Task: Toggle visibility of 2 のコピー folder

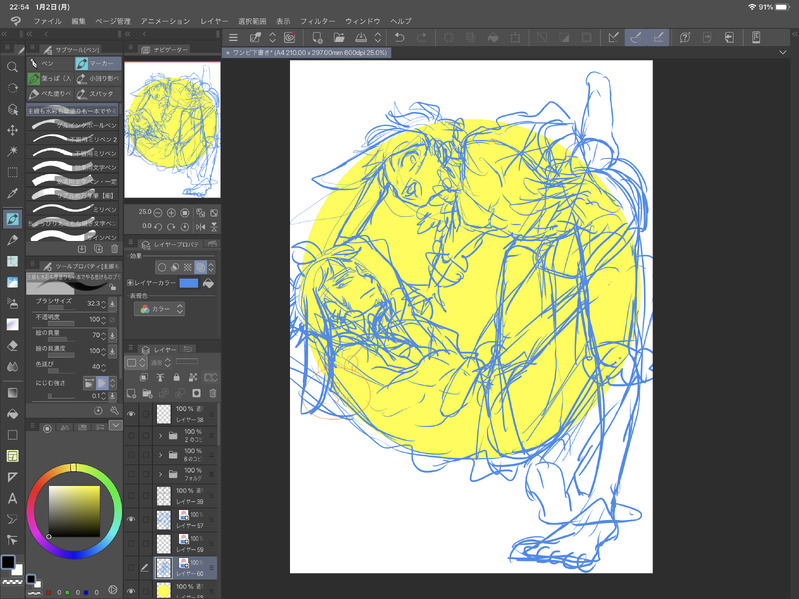Action: (131, 435)
